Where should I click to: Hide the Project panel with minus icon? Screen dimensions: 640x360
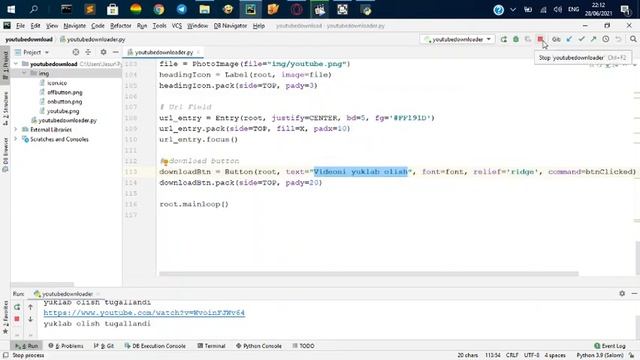(x=116, y=52)
